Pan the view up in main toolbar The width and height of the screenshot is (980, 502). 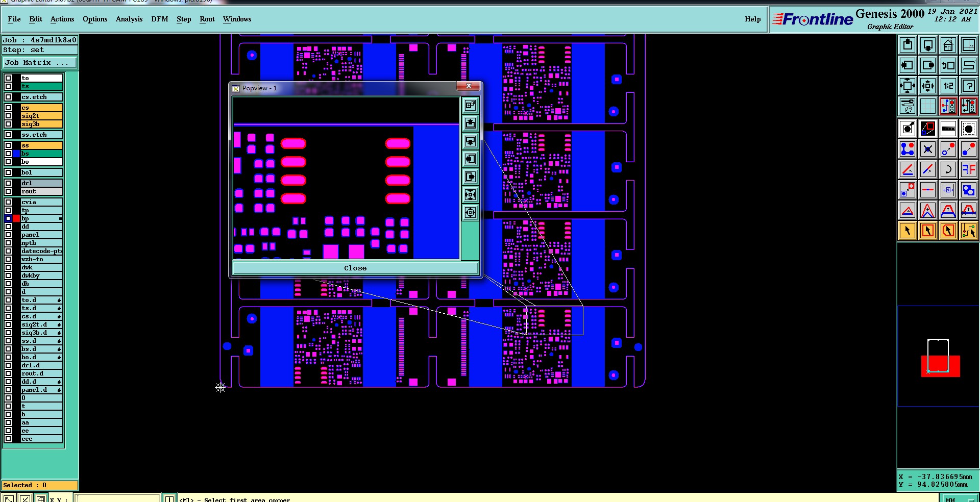coord(908,45)
